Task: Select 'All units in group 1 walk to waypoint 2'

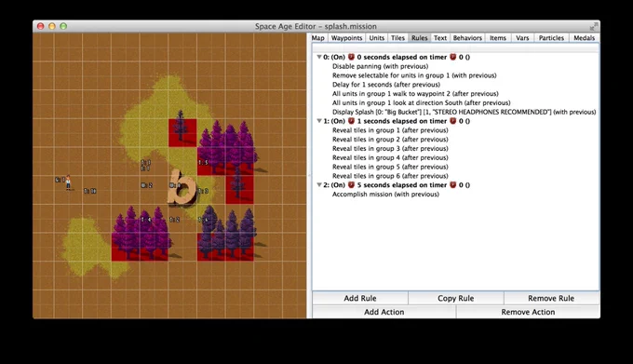Action: pyautogui.click(x=415, y=94)
